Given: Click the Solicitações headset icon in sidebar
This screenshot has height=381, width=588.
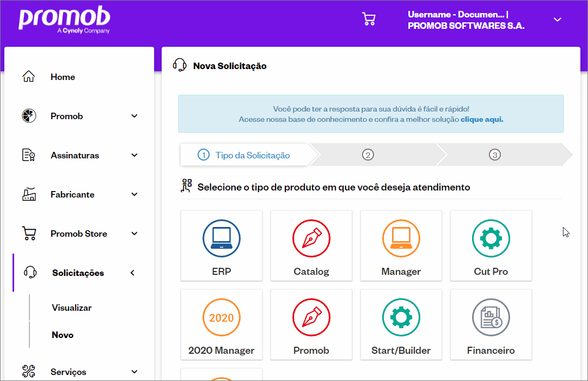Looking at the screenshot, I should pyautogui.click(x=30, y=272).
